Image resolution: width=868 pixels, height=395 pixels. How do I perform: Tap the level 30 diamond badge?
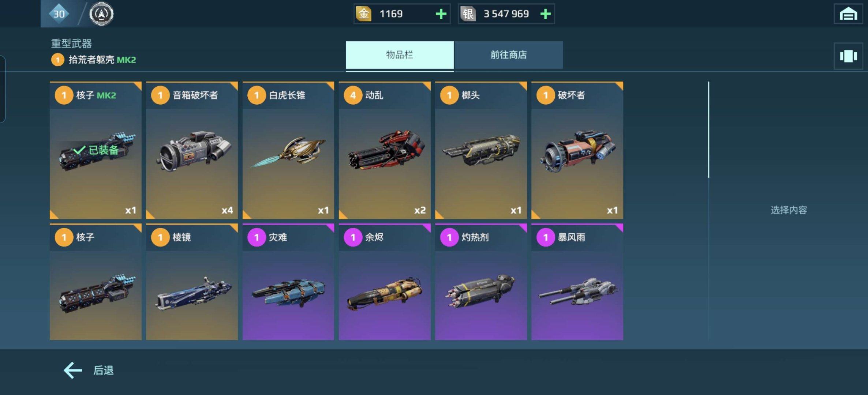(x=59, y=14)
